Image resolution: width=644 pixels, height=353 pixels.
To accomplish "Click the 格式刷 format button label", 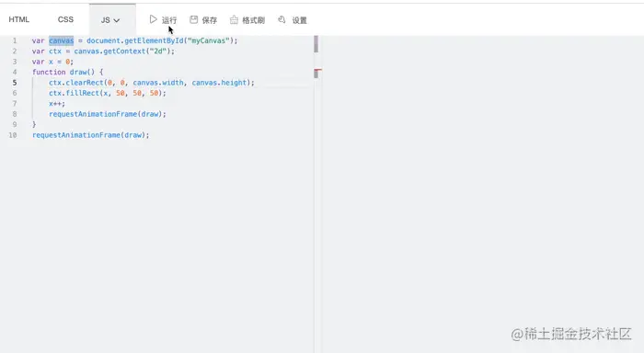I will pyautogui.click(x=253, y=20).
